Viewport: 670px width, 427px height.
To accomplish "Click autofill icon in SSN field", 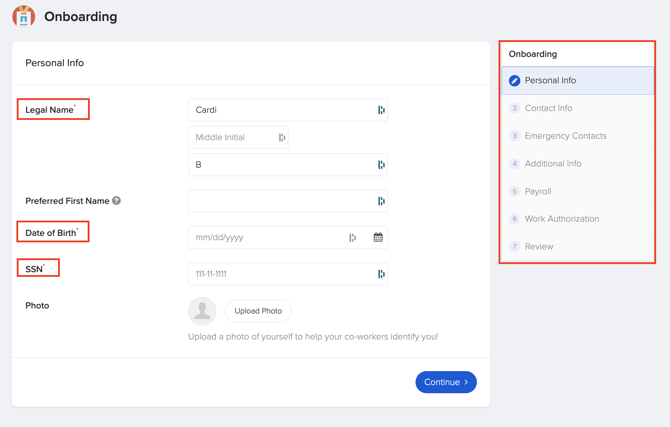I will pyautogui.click(x=381, y=274).
